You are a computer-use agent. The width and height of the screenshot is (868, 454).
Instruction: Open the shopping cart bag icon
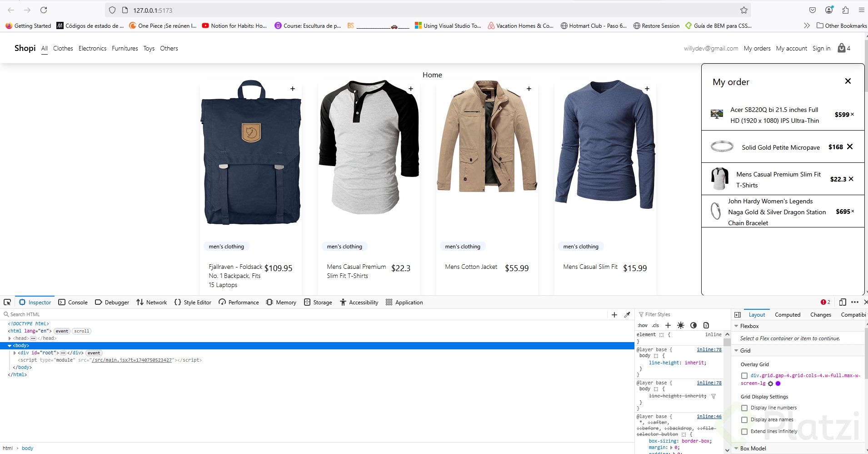(842, 48)
